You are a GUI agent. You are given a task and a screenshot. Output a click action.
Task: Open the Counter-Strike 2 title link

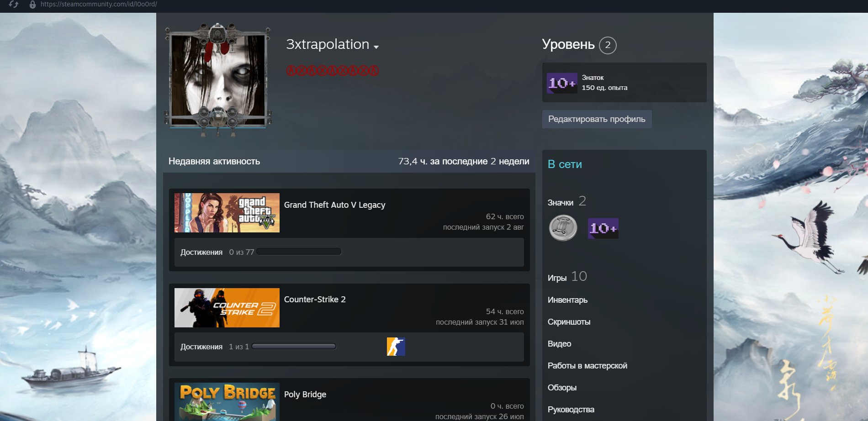[315, 300]
